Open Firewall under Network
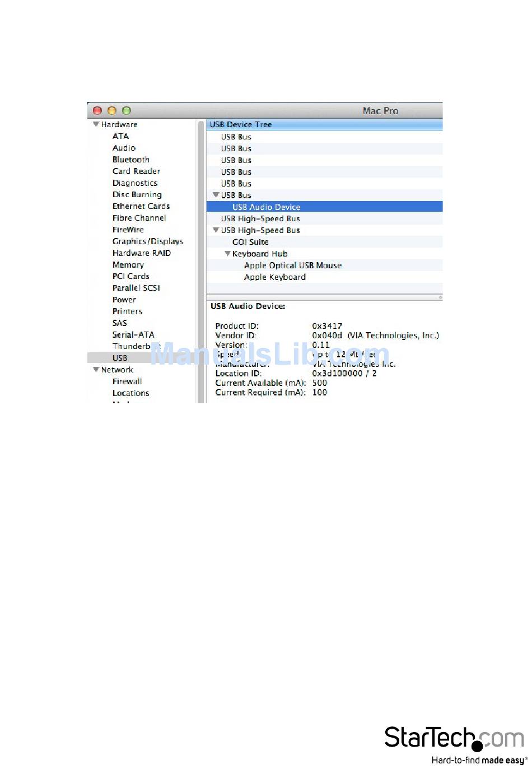Image resolution: width=532 pixels, height=769 pixels. point(127,381)
